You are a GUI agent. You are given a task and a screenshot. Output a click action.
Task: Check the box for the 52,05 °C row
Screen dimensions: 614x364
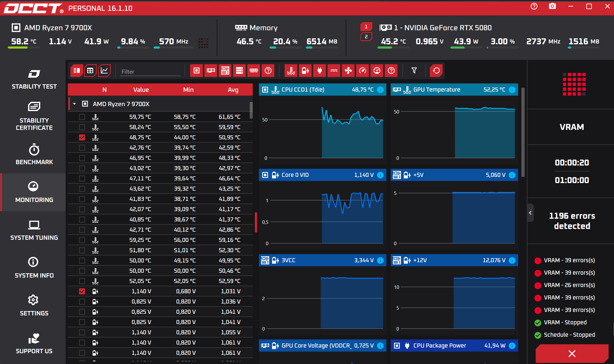click(x=82, y=281)
